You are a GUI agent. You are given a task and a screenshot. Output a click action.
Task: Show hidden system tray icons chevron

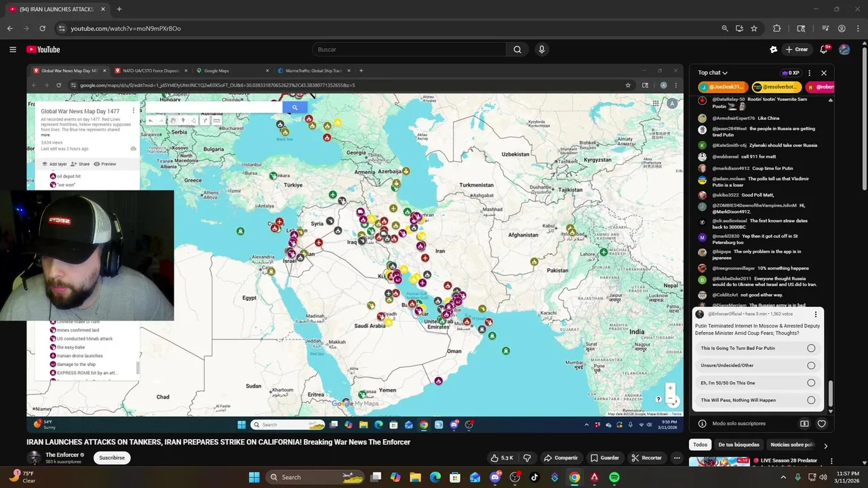point(783,477)
